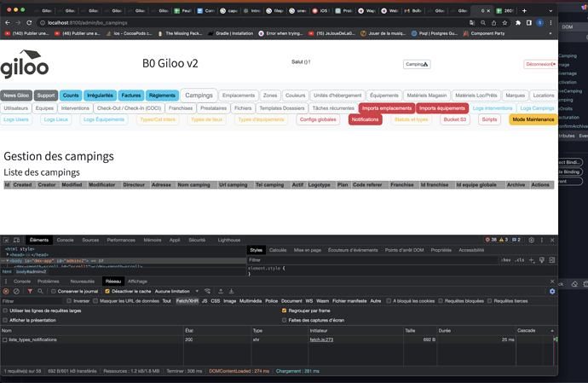Image resolution: width=588 pixels, height=383 pixels.
Task: Open network settings blue gear icon
Action: point(552,291)
